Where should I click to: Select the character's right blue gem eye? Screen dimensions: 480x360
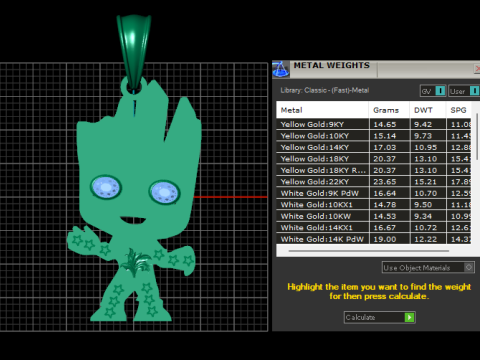point(164,192)
